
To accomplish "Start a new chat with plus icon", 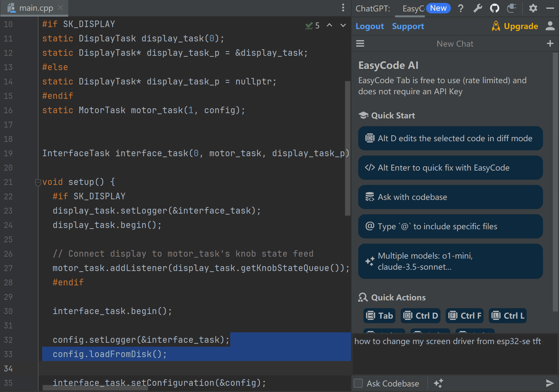I will click(551, 43).
